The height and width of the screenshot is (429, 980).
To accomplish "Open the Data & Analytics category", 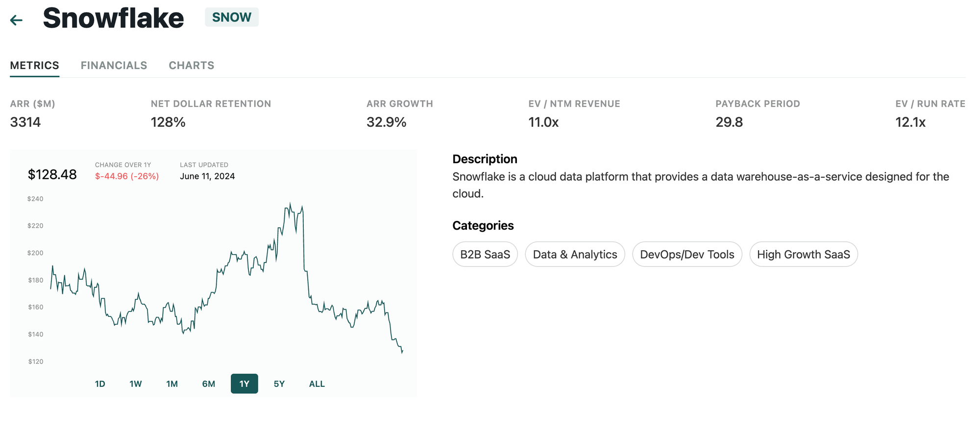I will tap(575, 254).
